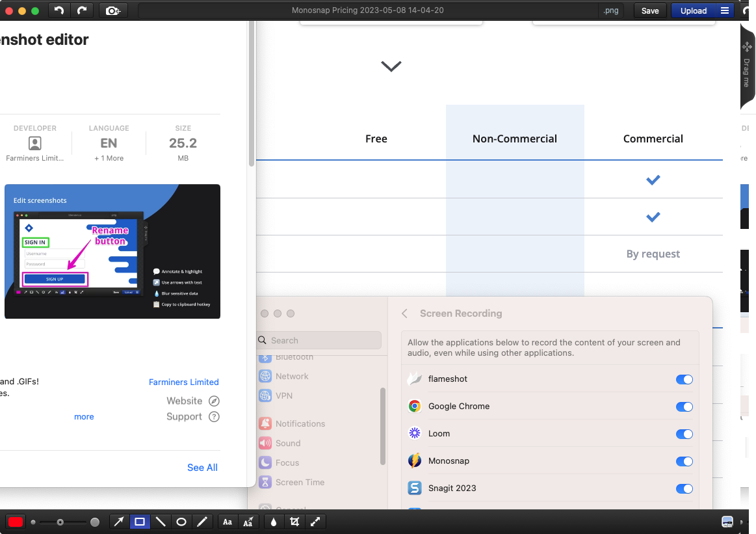The width and height of the screenshot is (756, 534).
Task: Expand the small arrow in bottom toolbar
Action: coord(742,522)
